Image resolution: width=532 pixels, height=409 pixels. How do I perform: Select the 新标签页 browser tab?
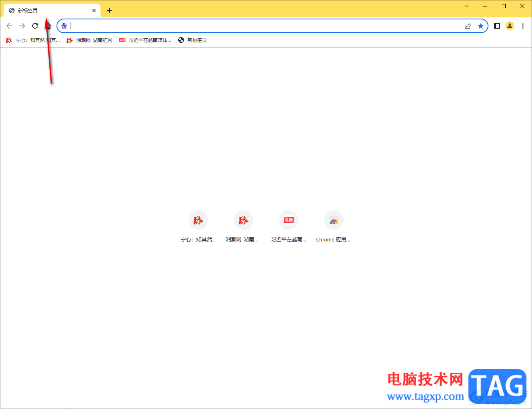52,10
